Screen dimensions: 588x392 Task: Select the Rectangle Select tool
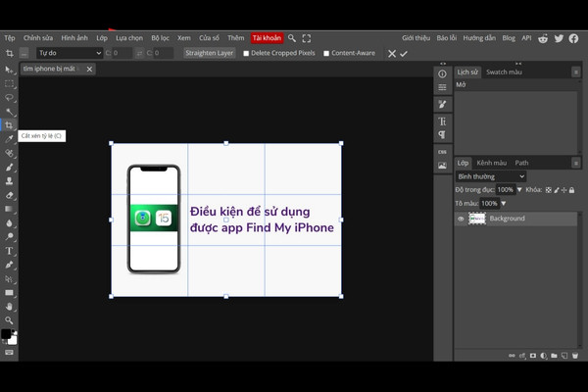pyautogui.click(x=9, y=83)
